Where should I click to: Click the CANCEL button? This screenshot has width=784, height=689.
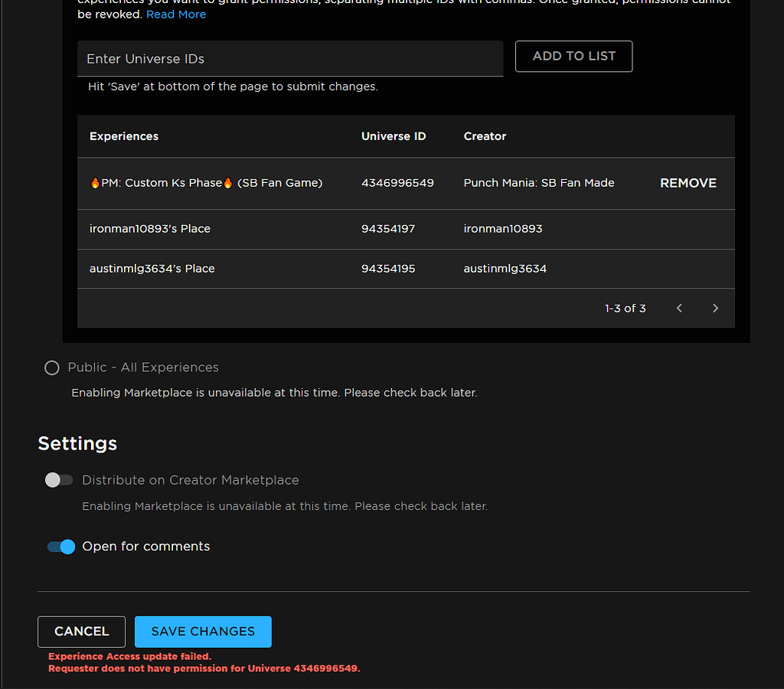pos(81,632)
